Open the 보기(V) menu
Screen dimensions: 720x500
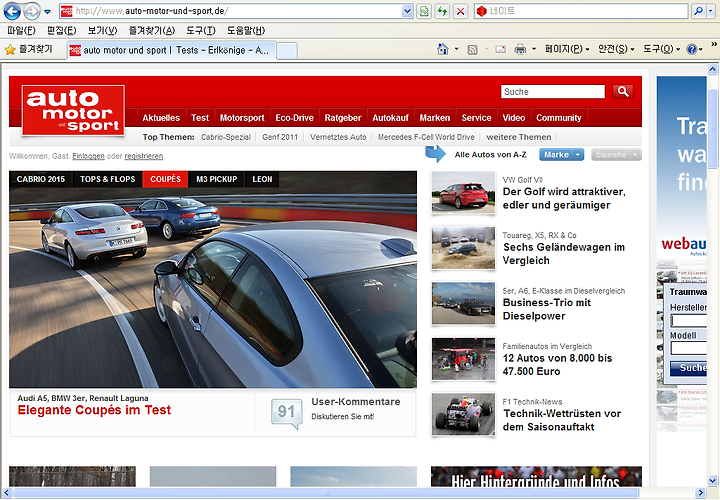point(102,31)
